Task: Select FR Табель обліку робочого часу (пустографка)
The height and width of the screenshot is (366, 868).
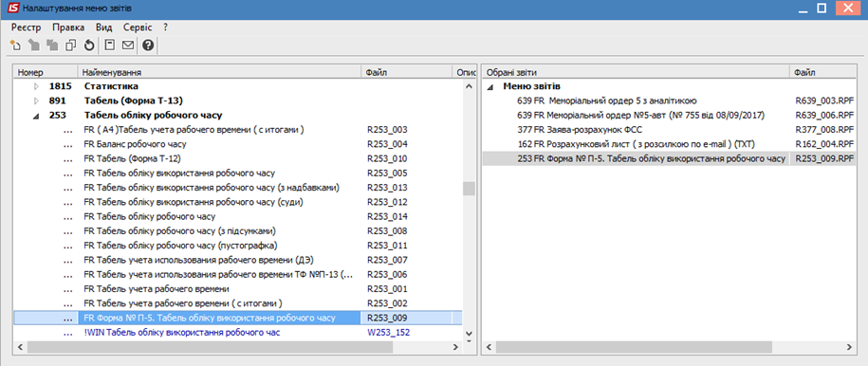Action: tap(238, 246)
